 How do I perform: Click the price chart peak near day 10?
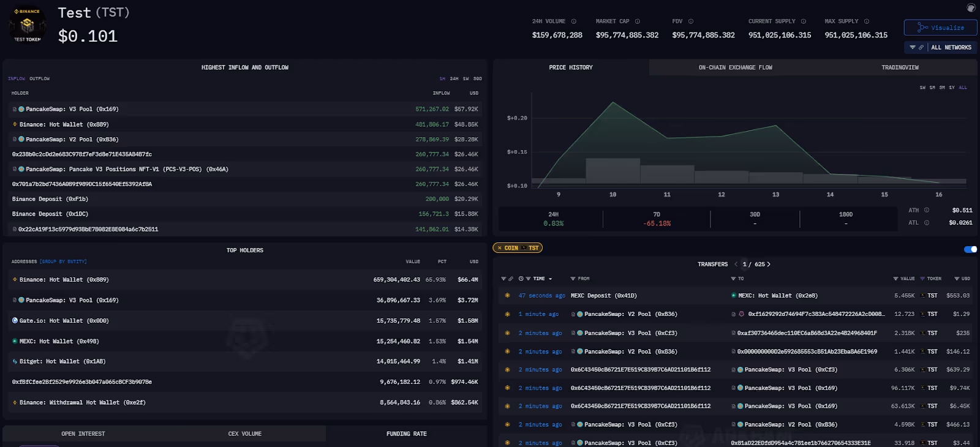[x=613, y=102]
